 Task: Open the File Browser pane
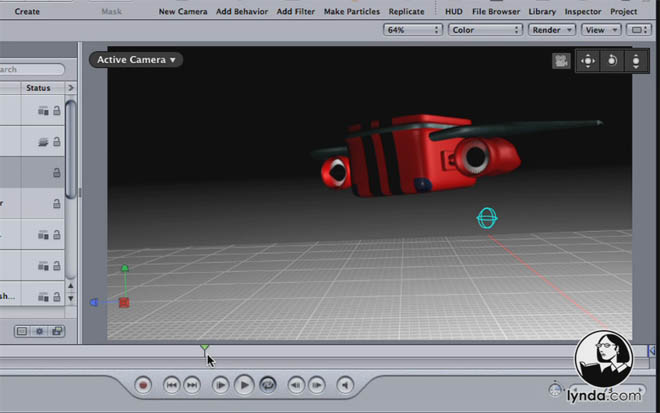point(496,11)
